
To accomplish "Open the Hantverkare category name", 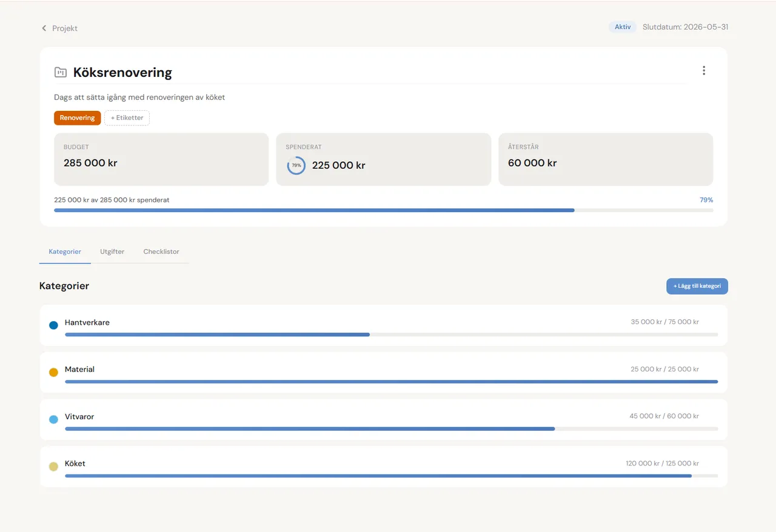I will tap(87, 322).
